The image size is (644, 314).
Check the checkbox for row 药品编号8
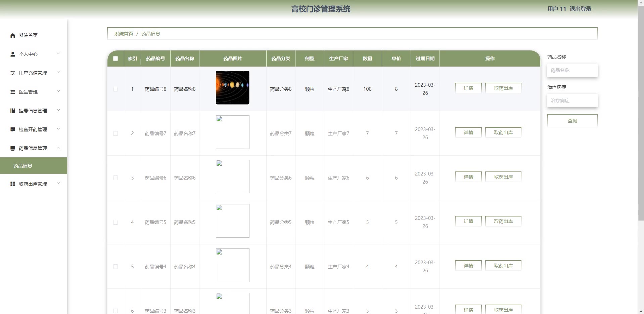tap(116, 89)
